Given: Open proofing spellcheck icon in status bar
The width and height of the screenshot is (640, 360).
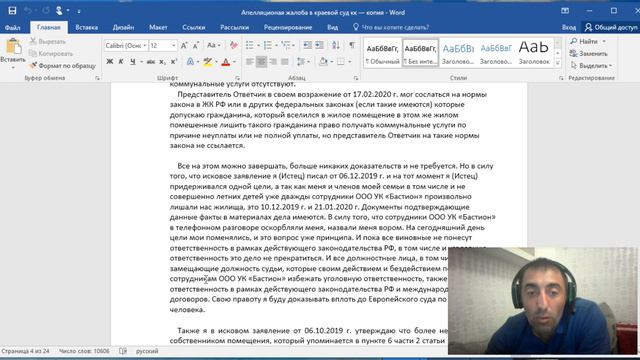Looking at the screenshot, I should tap(123, 351).
